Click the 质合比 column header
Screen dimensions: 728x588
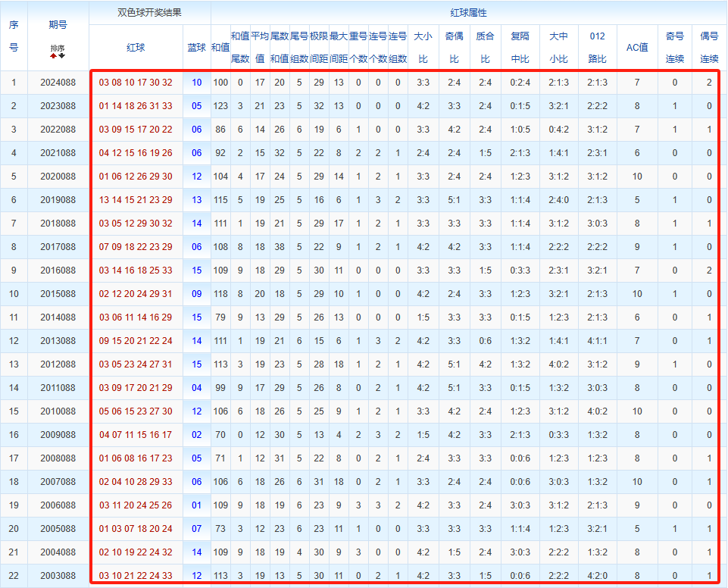pos(485,47)
